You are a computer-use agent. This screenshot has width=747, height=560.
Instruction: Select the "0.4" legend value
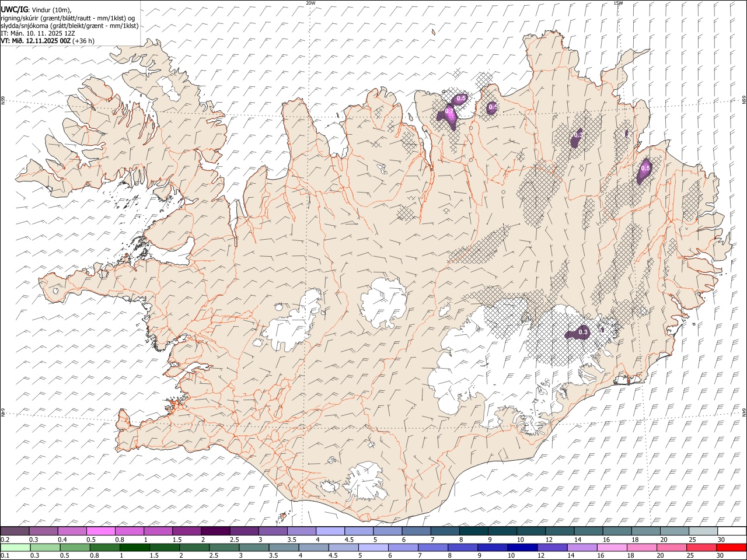[x=62, y=540]
